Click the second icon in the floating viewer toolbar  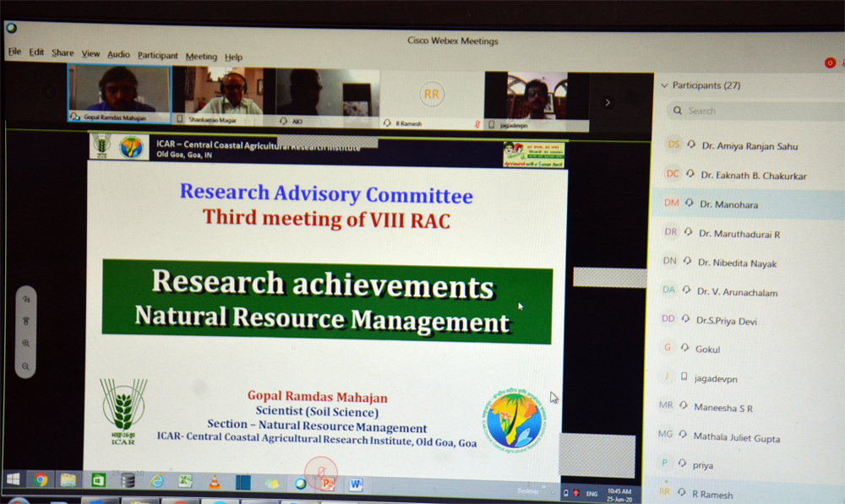coord(26,321)
